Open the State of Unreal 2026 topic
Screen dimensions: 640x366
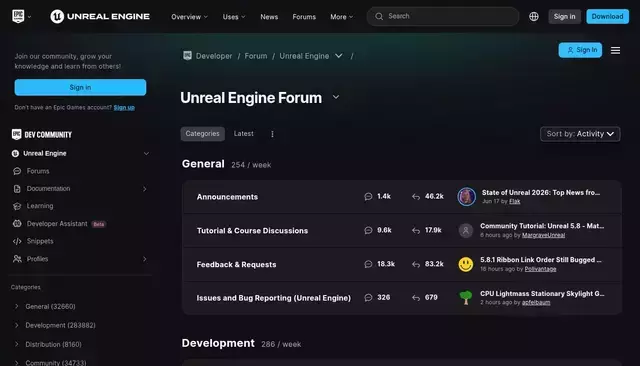click(x=541, y=192)
